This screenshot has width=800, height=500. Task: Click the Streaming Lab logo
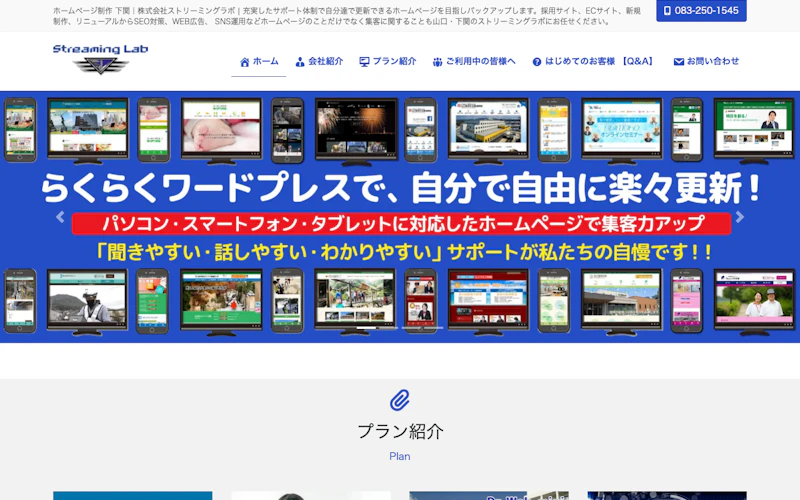pos(101,59)
